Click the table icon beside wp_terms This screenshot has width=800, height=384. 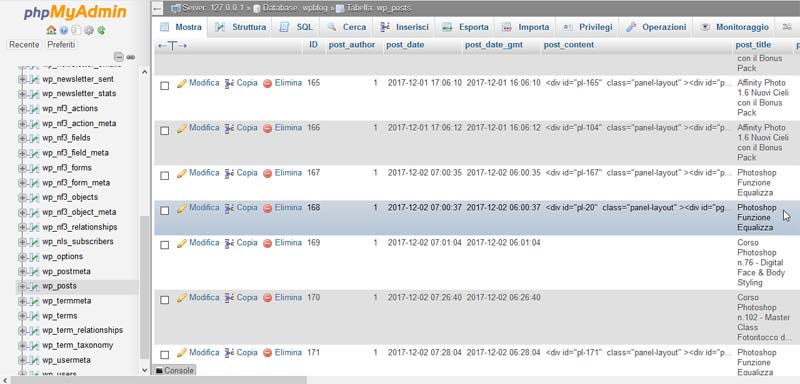click(x=34, y=316)
